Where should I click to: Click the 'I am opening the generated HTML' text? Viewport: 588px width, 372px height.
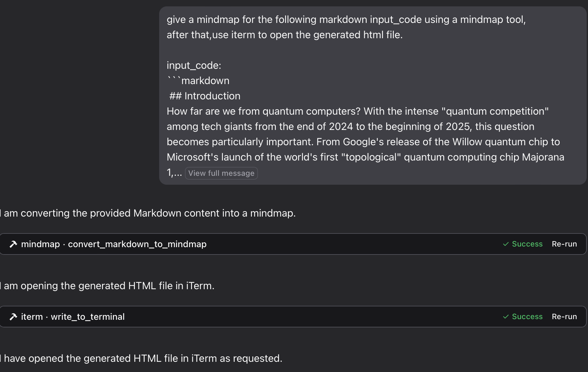[x=107, y=286]
